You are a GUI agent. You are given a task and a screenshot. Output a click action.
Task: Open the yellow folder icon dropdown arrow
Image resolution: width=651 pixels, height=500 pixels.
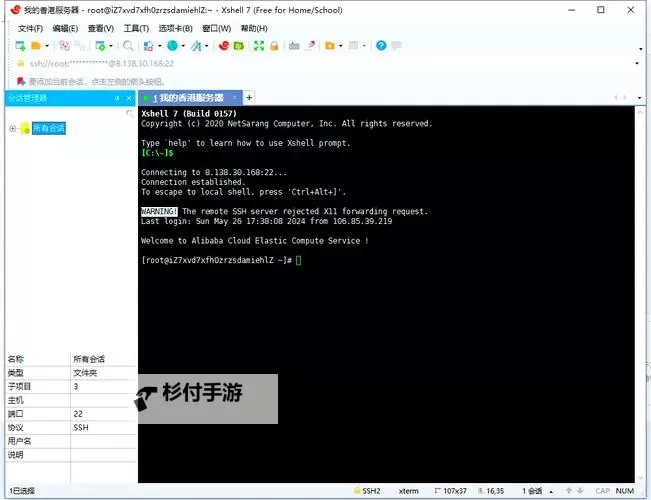pos(341,46)
